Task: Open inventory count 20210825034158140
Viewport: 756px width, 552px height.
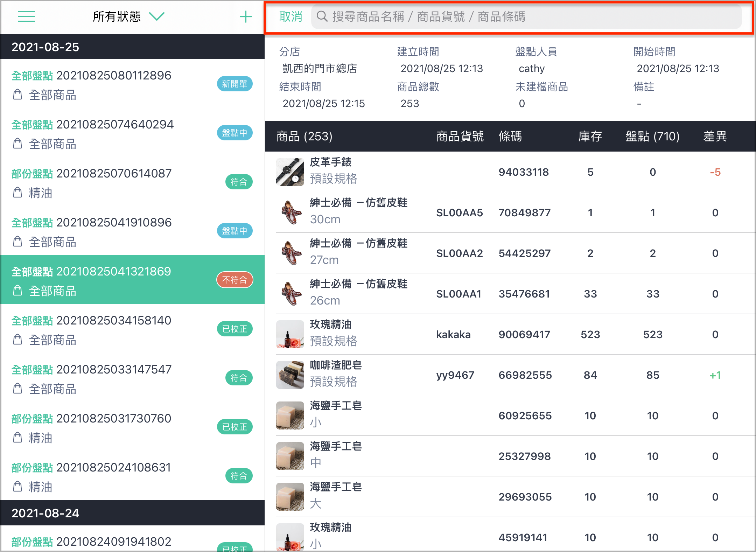Action: [133, 329]
